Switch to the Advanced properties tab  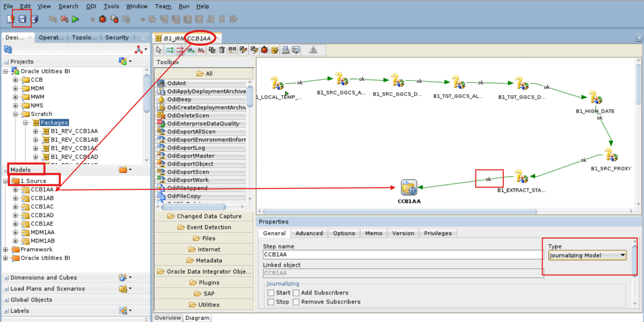click(x=309, y=233)
